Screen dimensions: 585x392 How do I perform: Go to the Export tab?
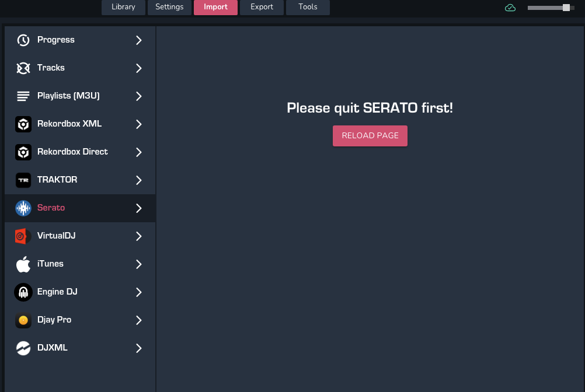coord(262,7)
